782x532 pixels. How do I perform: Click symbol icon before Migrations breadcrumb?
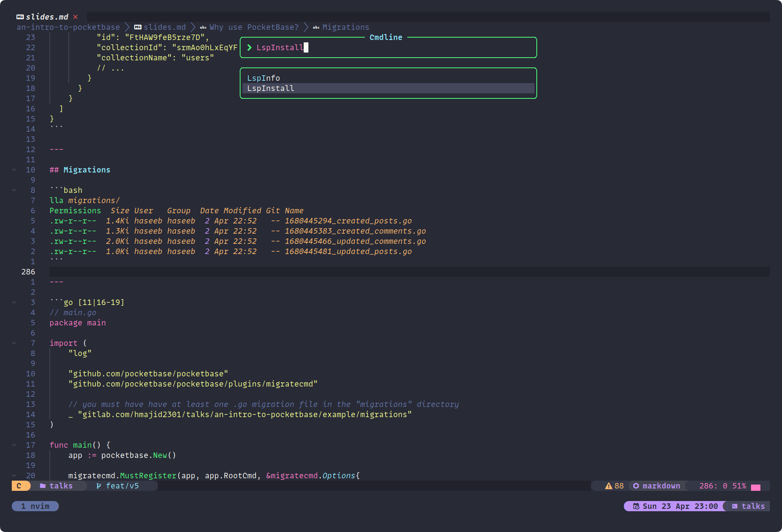pos(316,27)
